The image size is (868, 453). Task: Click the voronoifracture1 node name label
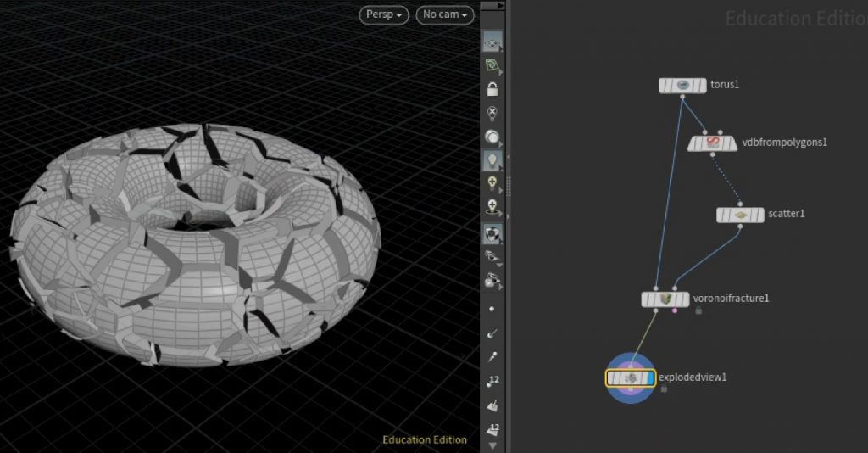[x=731, y=299]
